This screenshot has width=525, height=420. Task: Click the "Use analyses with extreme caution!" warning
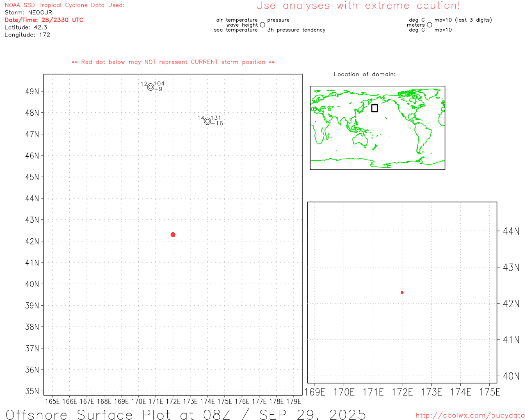click(358, 6)
